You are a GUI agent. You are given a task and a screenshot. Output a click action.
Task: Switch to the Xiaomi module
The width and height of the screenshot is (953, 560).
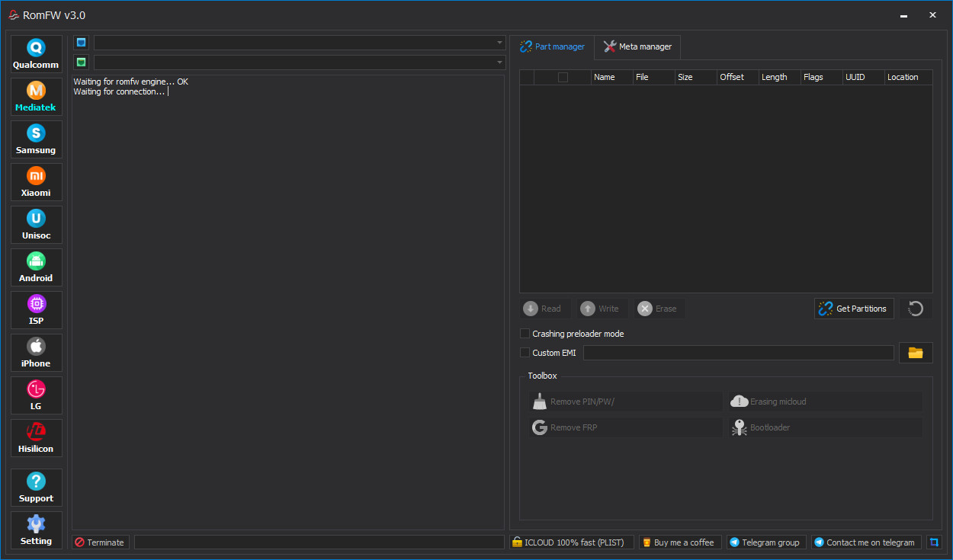[x=36, y=182]
